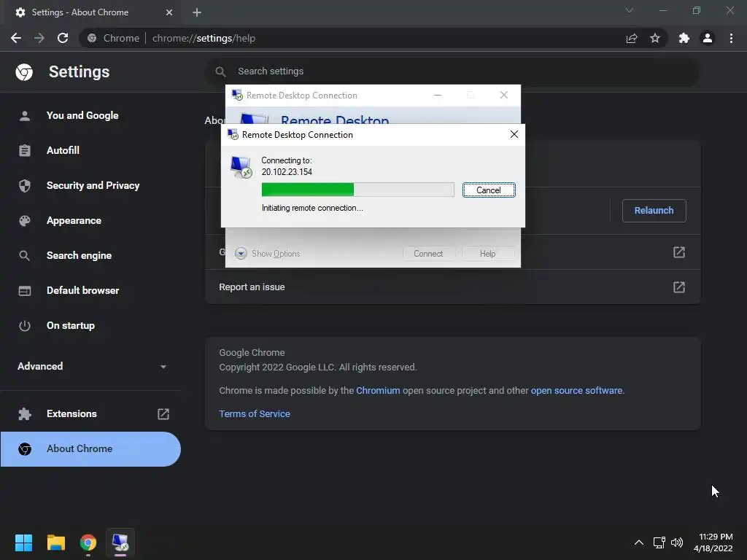Expand Show Options in Remote Desktop window
Screen dimensions: 747x560
(268, 253)
